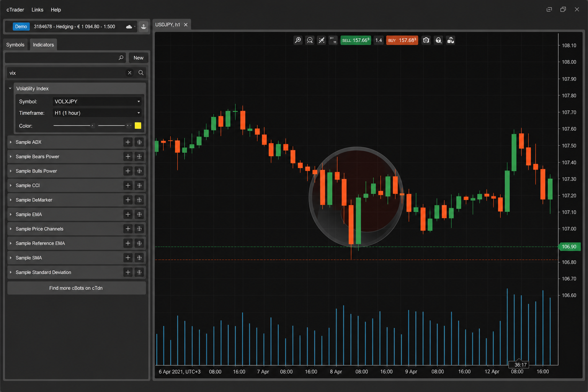Open the chart indicators tool icon

pos(322,40)
